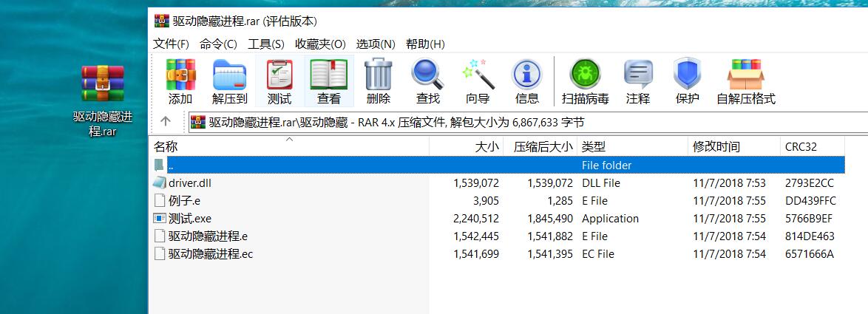Screen dimensions: 868x314
Task: Open the 文件(F) menu
Action: 171,44
